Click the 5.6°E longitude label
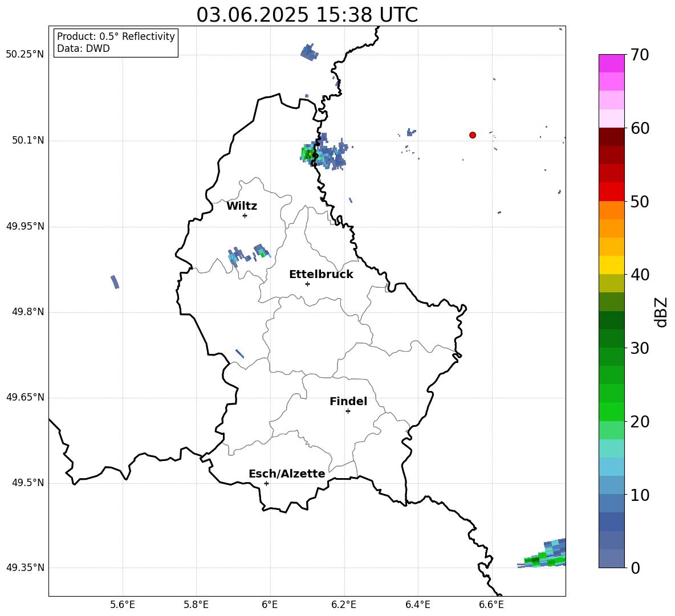The height and width of the screenshot is (616, 675). pyautogui.click(x=123, y=605)
